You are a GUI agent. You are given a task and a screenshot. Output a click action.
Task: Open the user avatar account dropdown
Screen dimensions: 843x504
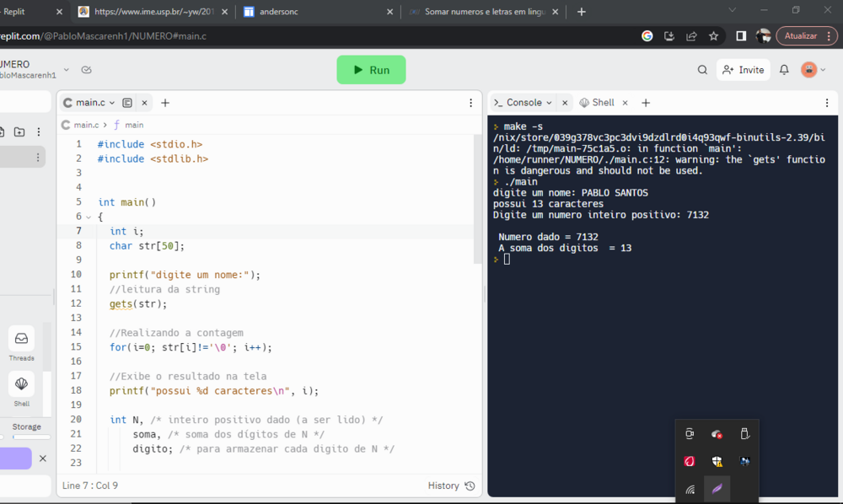click(813, 70)
